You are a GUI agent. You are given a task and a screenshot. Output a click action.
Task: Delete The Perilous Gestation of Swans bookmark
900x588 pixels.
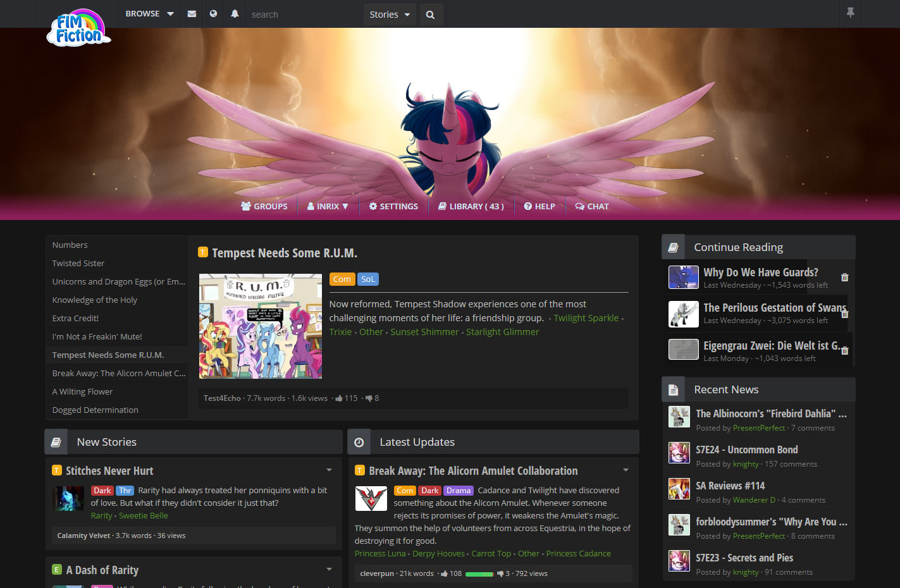point(844,314)
